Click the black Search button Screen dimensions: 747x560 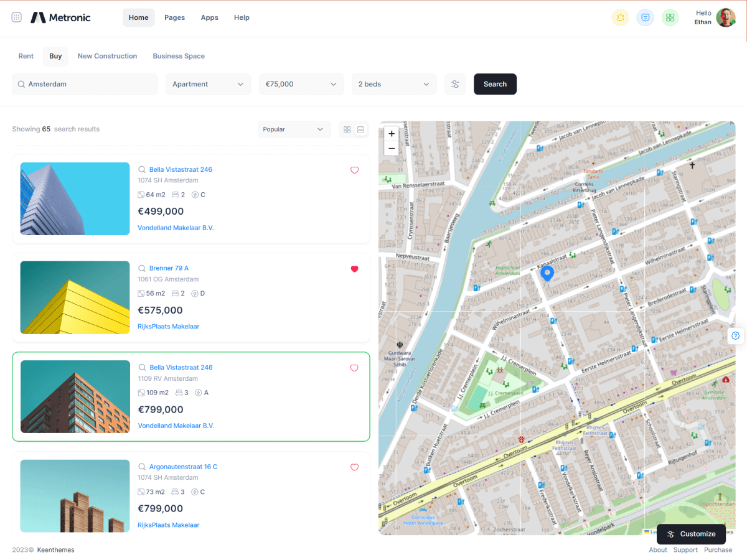click(x=495, y=84)
